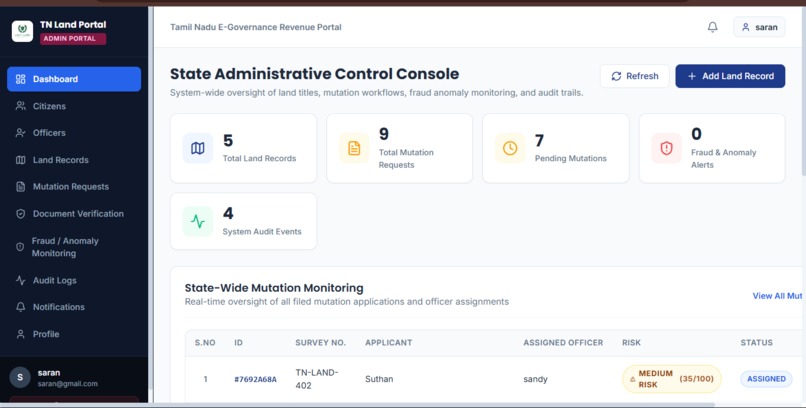
Task: View Audit Logs from sidebar
Action: coord(74,280)
